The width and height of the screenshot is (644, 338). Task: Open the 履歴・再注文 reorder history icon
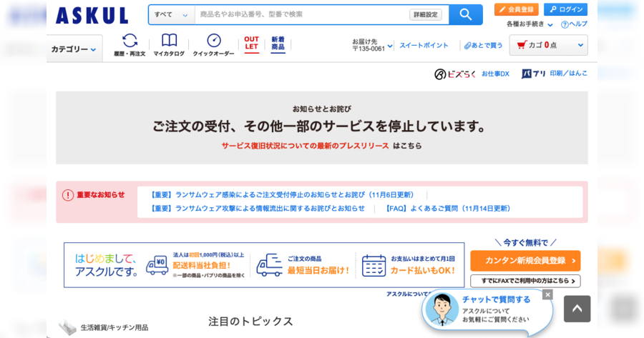point(130,44)
